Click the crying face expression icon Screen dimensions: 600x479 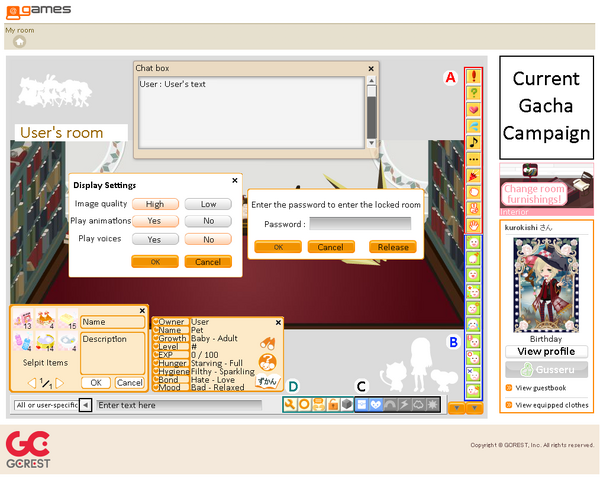(x=474, y=325)
